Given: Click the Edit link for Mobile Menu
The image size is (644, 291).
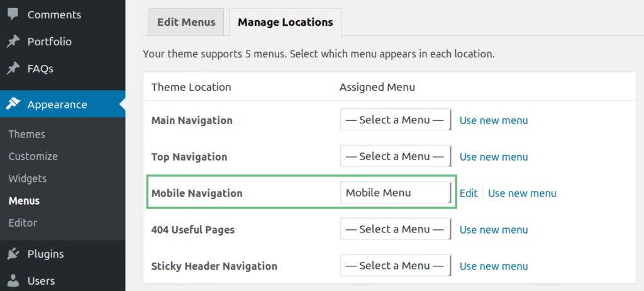Looking at the screenshot, I should tap(469, 193).
